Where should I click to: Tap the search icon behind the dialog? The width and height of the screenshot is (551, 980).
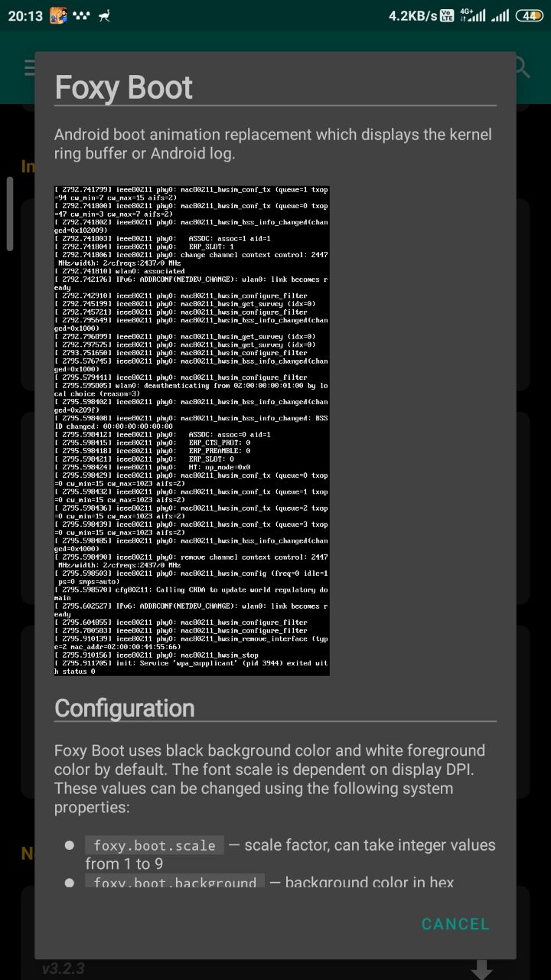(522, 67)
